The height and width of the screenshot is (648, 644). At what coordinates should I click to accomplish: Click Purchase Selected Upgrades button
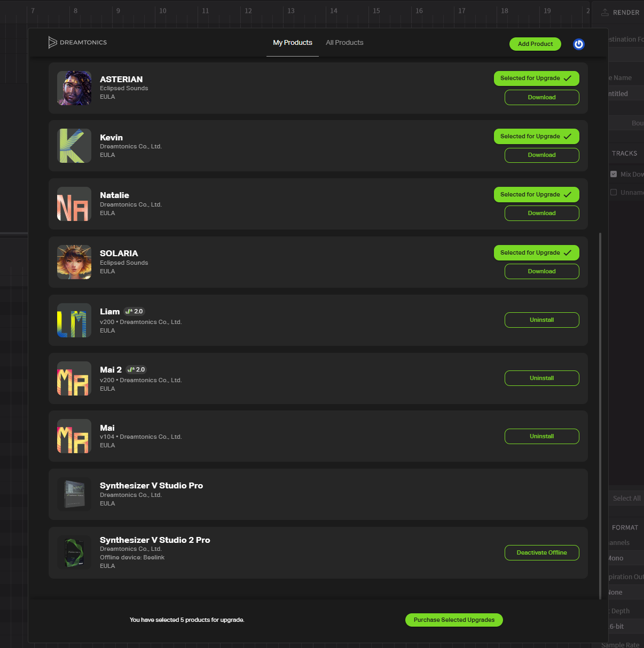[x=454, y=620]
